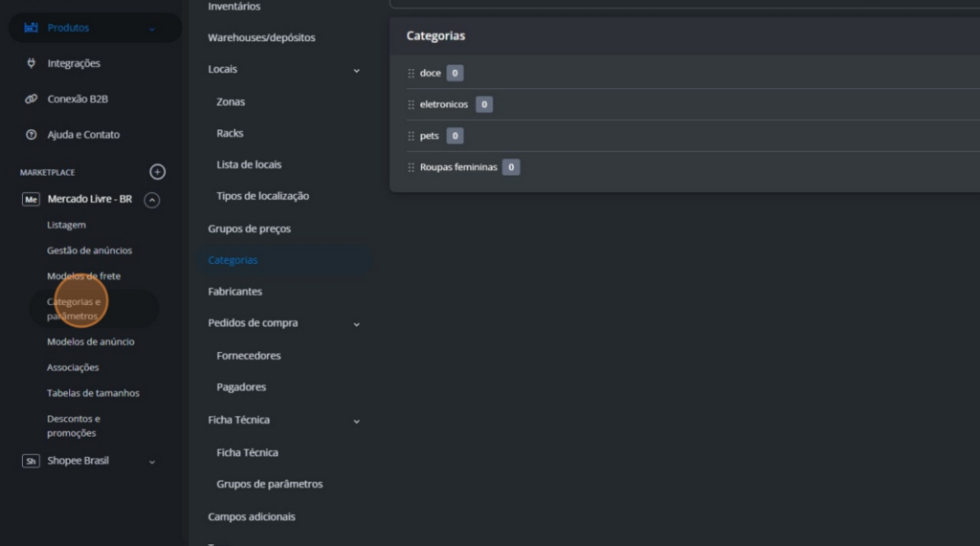Click the Produtos chart icon
This screenshot has height=546, width=980.
(31, 28)
